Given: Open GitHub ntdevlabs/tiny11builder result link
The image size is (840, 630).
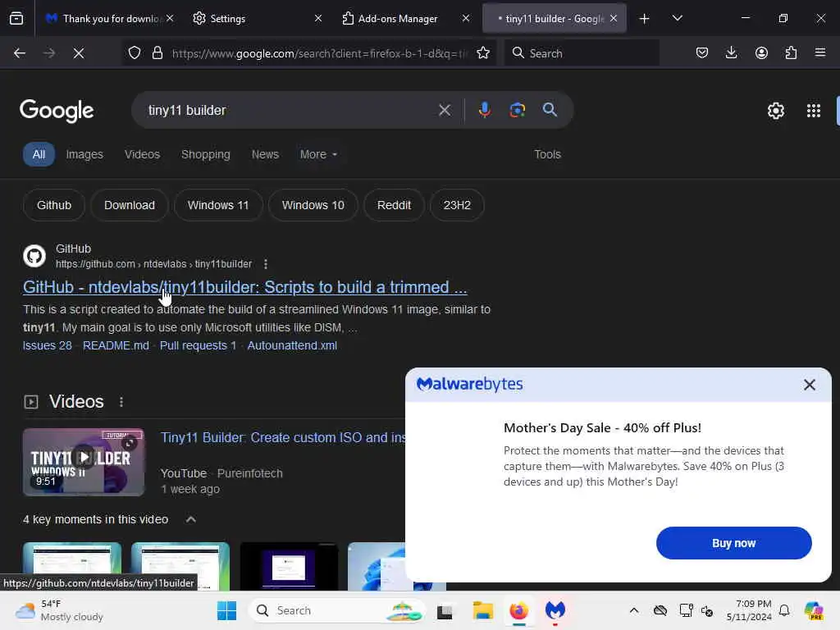Looking at the screenshot, I should point(244,287).
